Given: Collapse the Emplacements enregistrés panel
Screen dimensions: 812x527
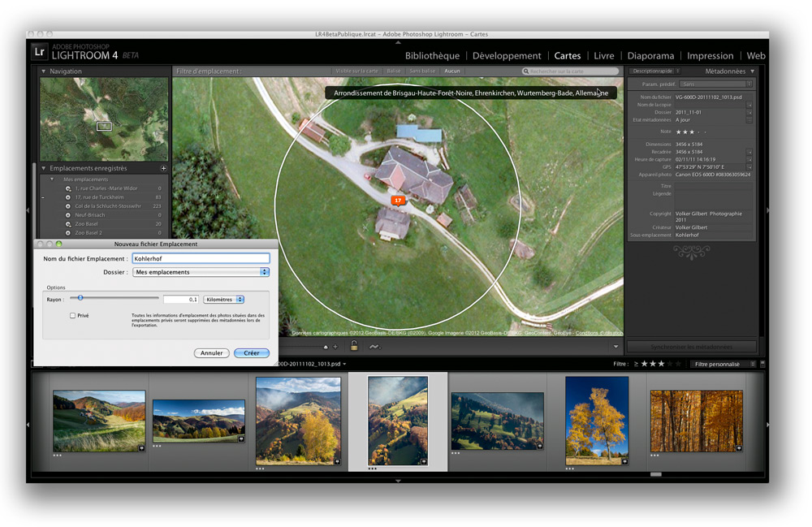Looking at the screenshot, I should 44,168.
